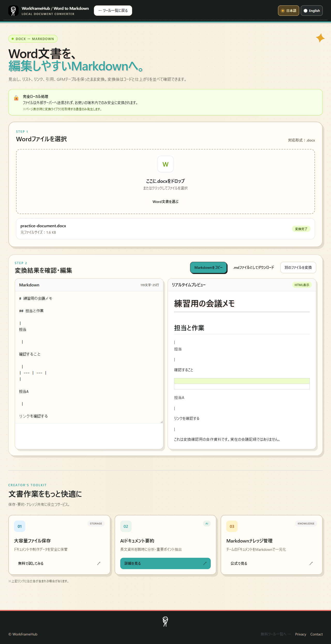This screenshot has height=644, width=331.
Task: Open the 公式で見る link
Action: (x=272, y=563)
